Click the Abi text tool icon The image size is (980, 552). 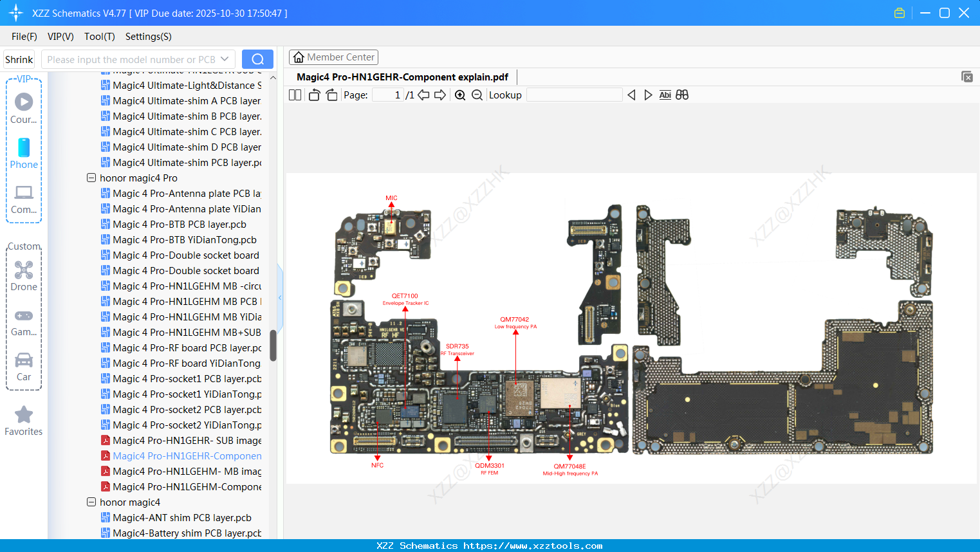point(665,95)
